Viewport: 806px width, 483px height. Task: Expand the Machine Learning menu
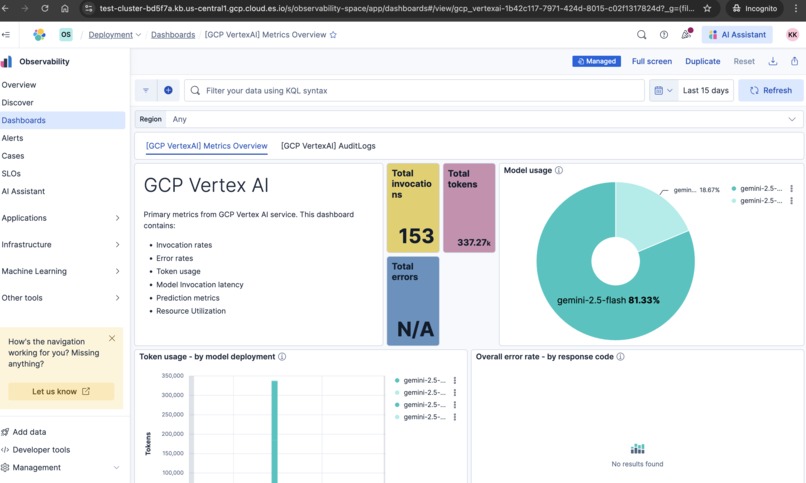tap(117, 271)
